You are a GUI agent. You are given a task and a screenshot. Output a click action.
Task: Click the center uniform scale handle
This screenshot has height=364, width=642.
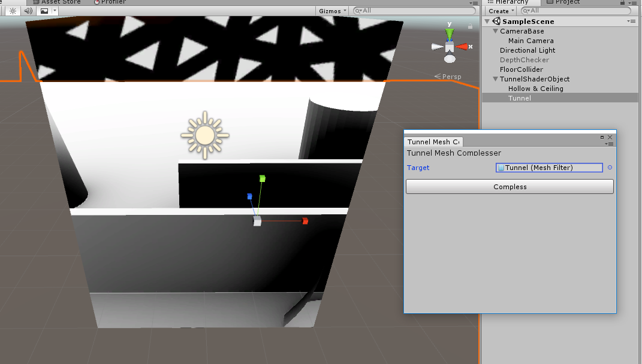[x=257, y=222]
